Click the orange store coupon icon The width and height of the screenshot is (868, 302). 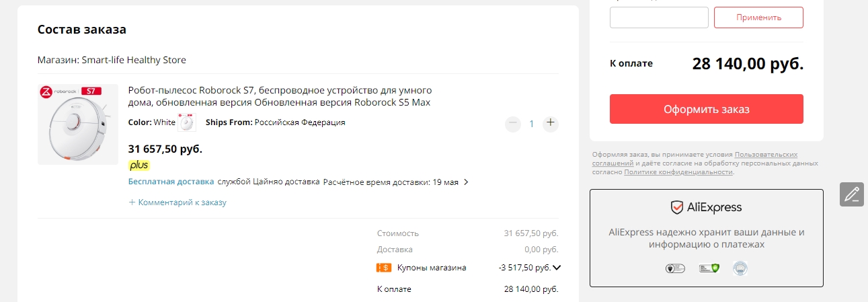coord(384,268)
